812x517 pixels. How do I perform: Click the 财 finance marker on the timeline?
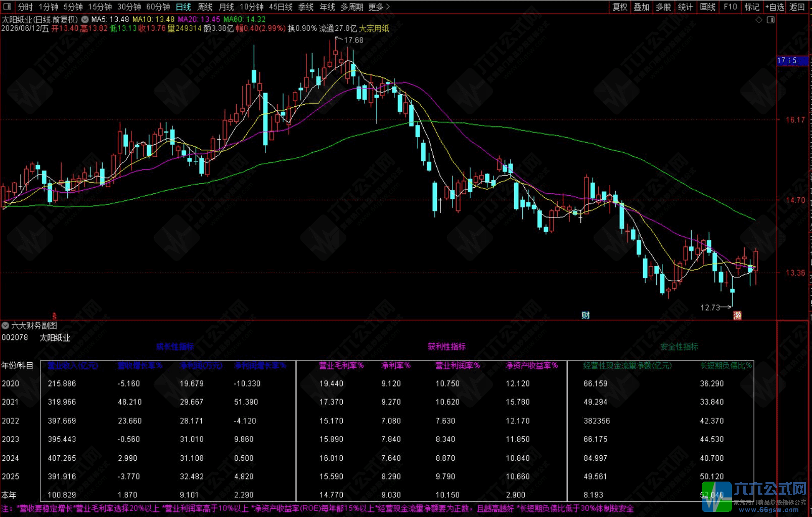coord(585,315)
